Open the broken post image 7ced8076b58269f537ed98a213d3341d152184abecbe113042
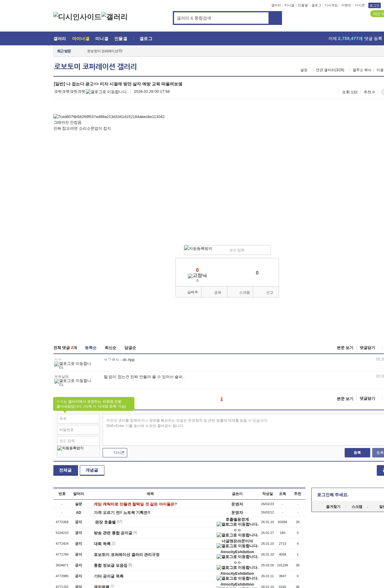 coord(109,117)
